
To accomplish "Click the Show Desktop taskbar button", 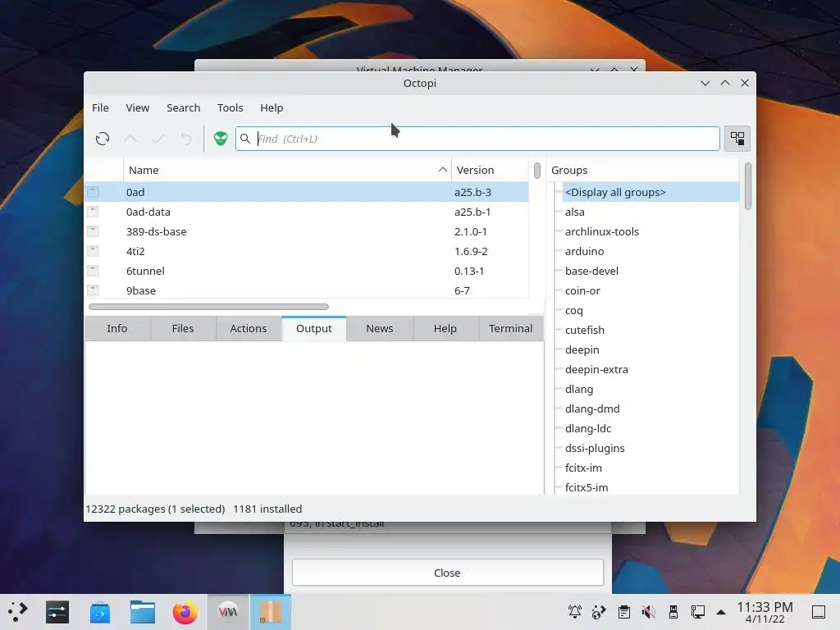I will coord(819,612).
